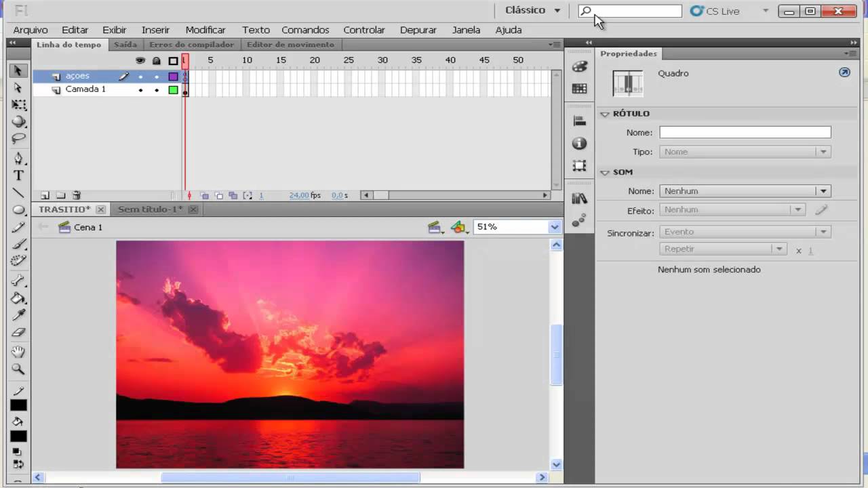Toggle lock dot of açoes layer
Viewport: 868px width, 488px height.
point(157,77)
